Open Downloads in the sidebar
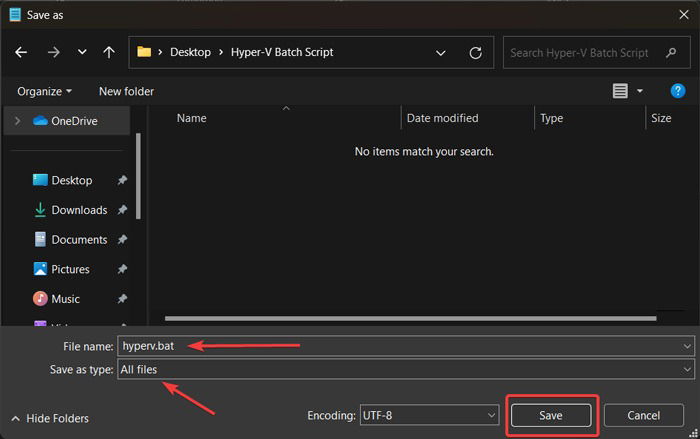 (x=79, y=210)
